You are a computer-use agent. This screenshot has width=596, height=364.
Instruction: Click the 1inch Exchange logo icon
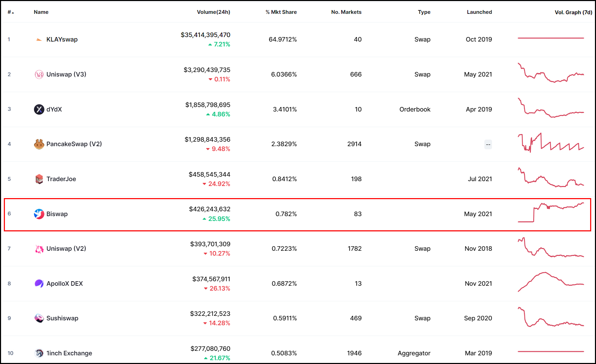39,353
